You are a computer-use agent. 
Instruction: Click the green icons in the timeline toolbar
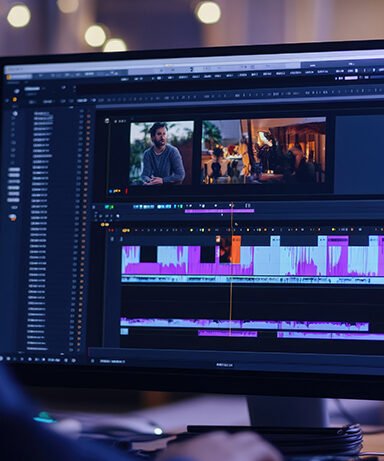pyautogui.click(x=109, y=207)
